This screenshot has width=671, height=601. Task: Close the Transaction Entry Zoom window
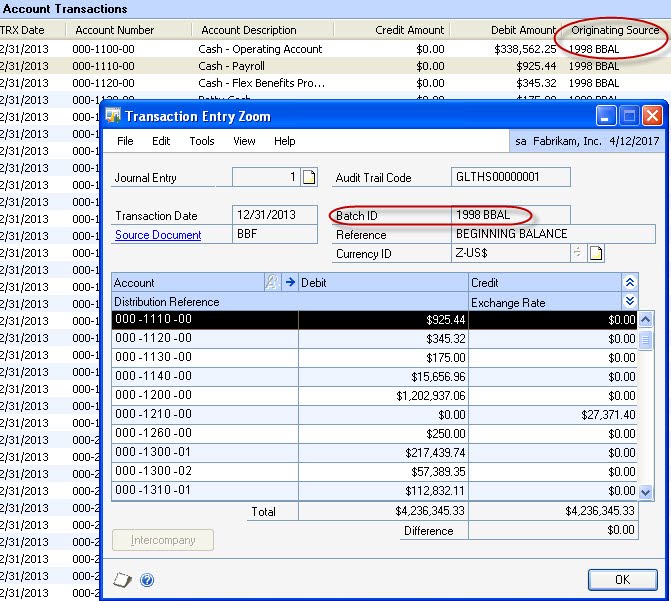pos(652,116)
